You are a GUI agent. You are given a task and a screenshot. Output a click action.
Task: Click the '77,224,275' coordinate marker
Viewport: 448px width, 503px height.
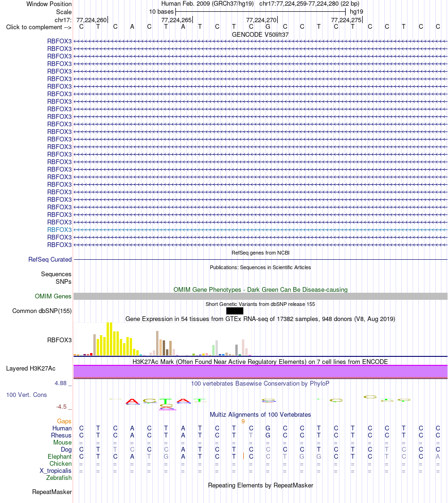[346, 20]
